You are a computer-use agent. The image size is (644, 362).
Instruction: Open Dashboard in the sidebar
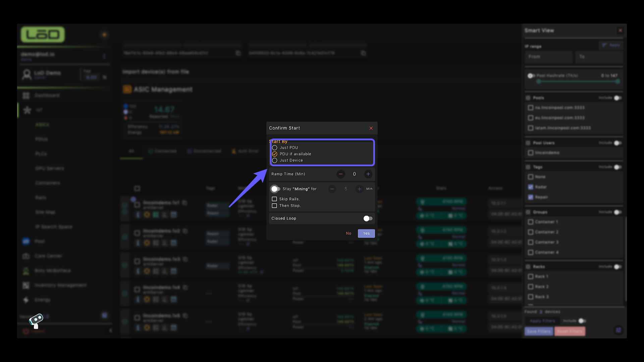tap(47, 96)
